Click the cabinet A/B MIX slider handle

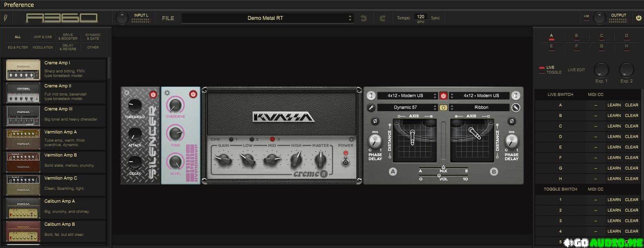(443, 167)
